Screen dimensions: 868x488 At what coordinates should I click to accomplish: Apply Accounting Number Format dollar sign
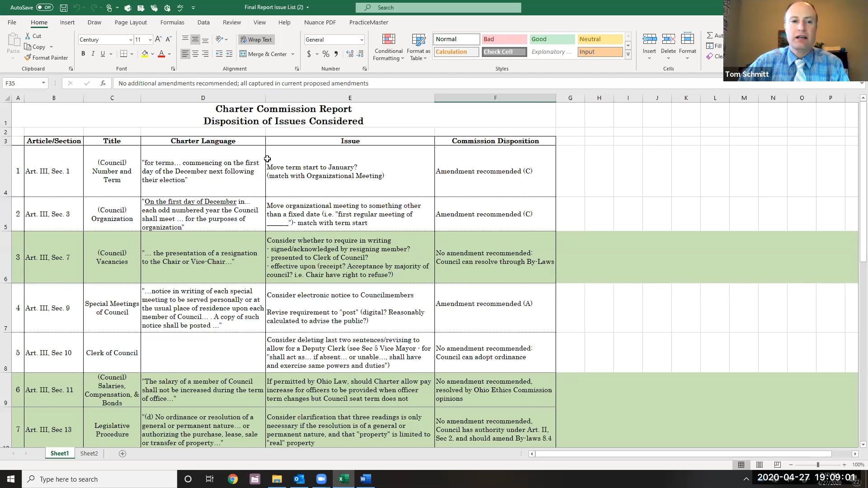pyautogui.click(x=309, y=54)
